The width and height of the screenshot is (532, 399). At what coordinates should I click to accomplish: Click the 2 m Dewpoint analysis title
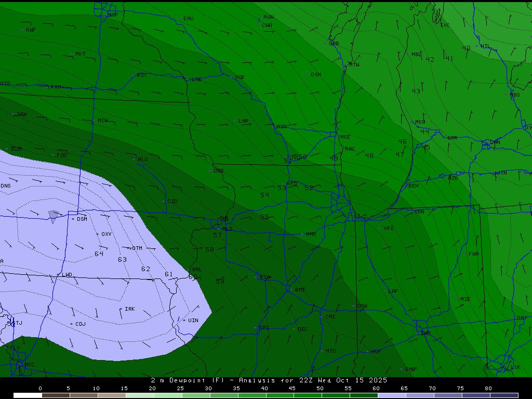pyautogui.click(x=269, y=380)
